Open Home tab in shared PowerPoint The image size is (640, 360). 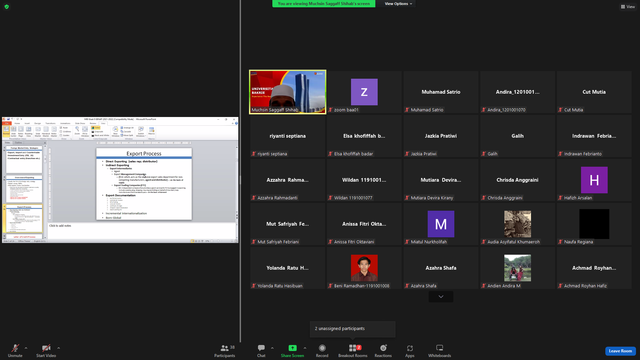pos(17,123)
